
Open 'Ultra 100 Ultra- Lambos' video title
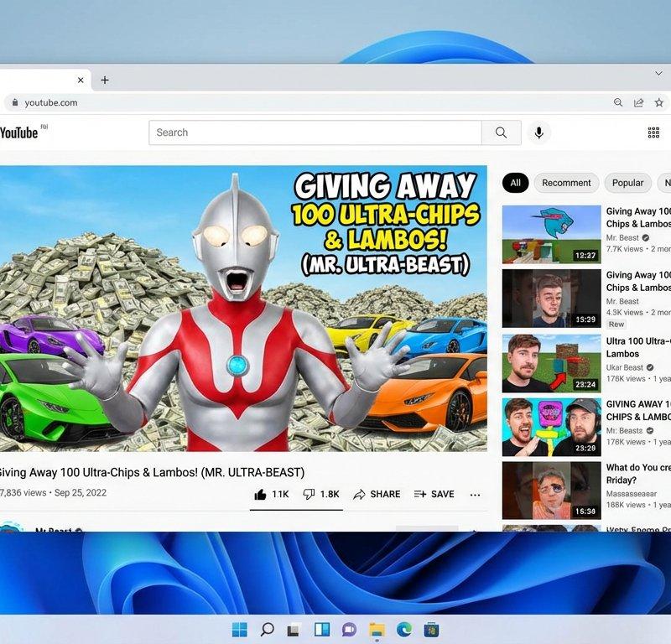pos(638,347)
